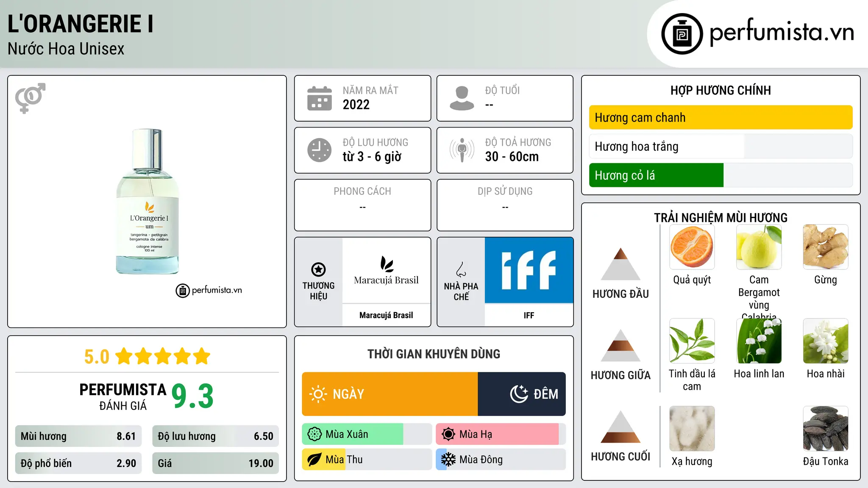The width and height of the screenshot is (868, 488).
Task: Click the first rating star
Action: [124, 356]
